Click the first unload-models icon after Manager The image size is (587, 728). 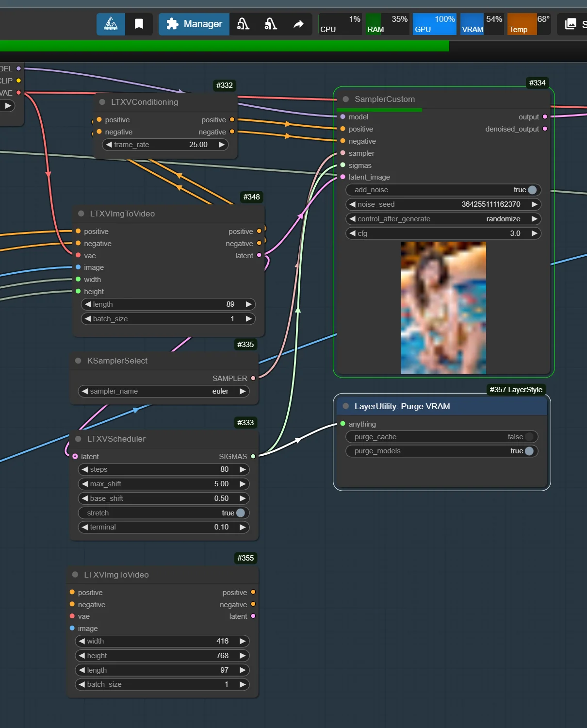click(243, 24)
